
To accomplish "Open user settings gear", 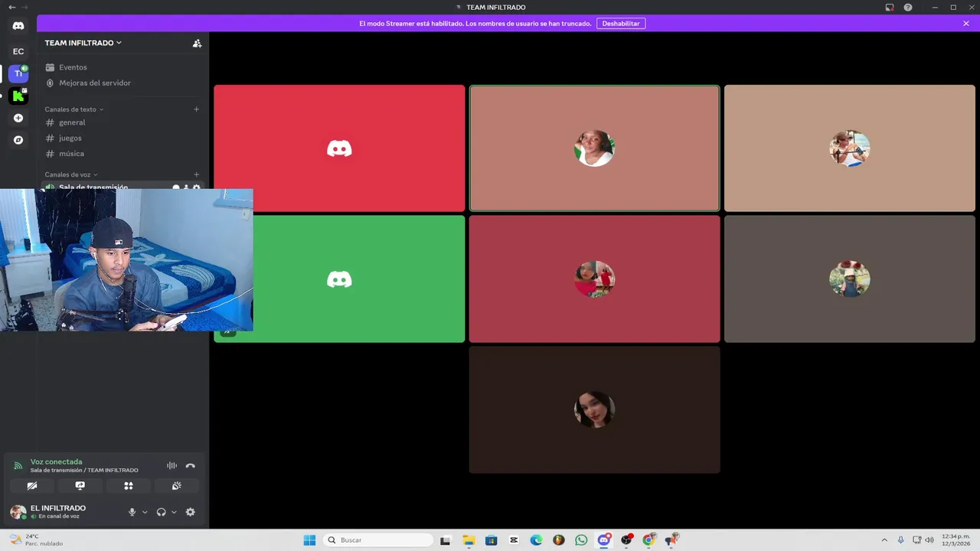I will [191, 513].
